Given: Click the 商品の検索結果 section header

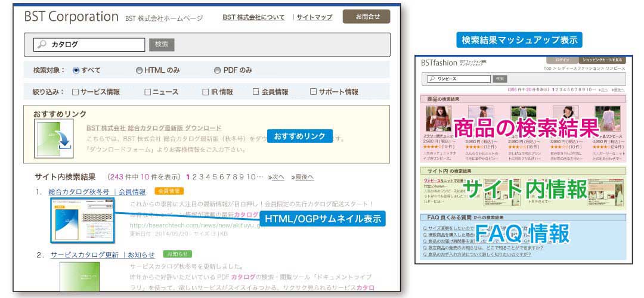Looking at the screenshot, I should pyautogui.click(x=523, y=99).
